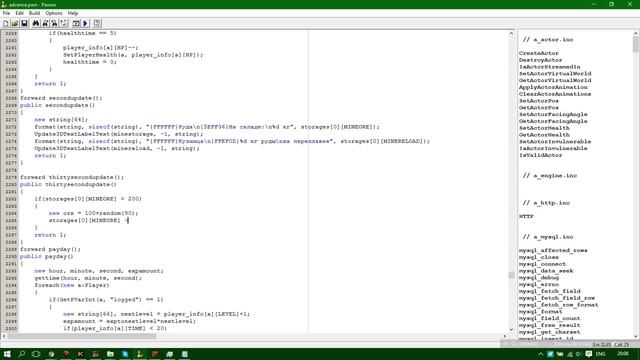Open the Windows Start menu
The height and width of the screenshot is (360, 640).
[x=7, y=354]
